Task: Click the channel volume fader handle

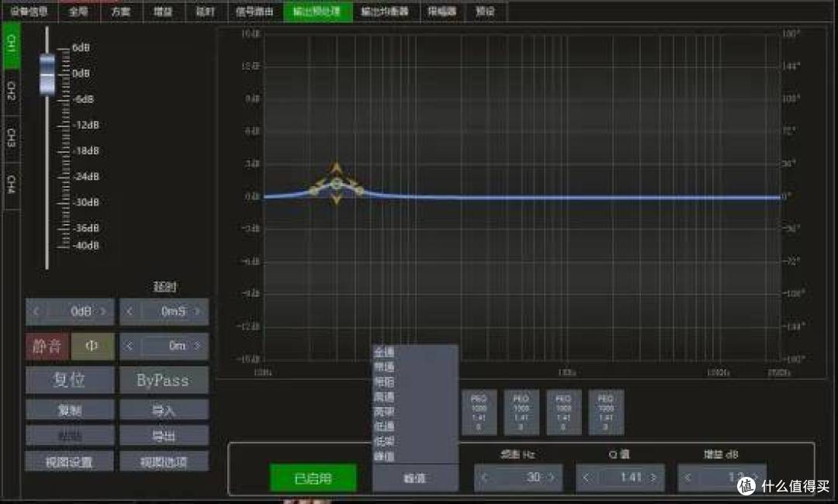Action: coord(47,74)
